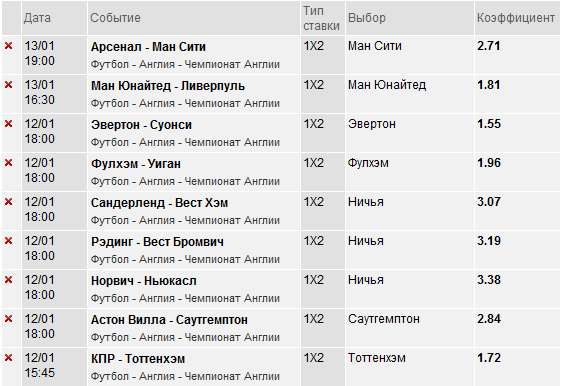The height and width of the screenshot is (386, 561).
Task: Open the Ман Юнайтед - Ливерпуль event
Action: [x=168, y=86]
